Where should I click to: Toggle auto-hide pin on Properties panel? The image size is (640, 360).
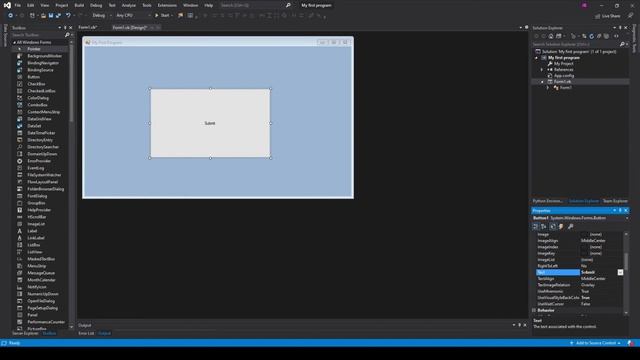pos(620,211)
